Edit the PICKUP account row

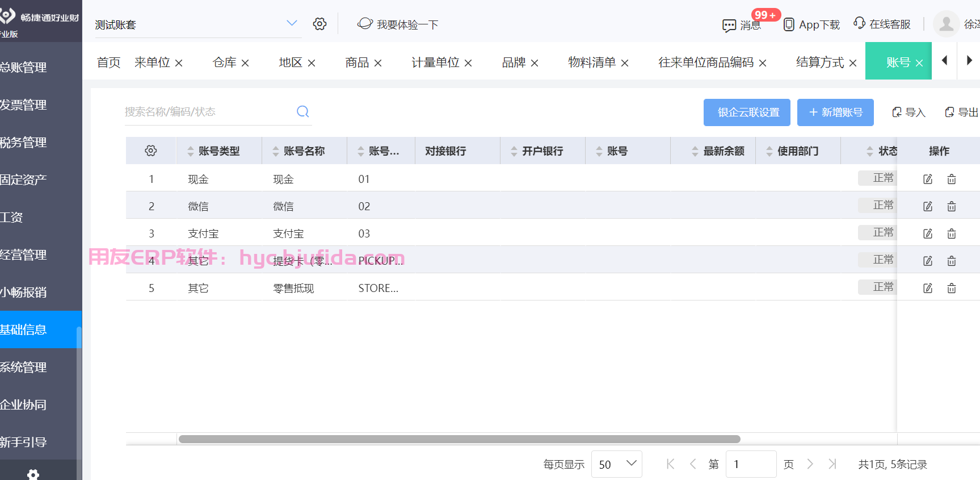tap(928, 261)
